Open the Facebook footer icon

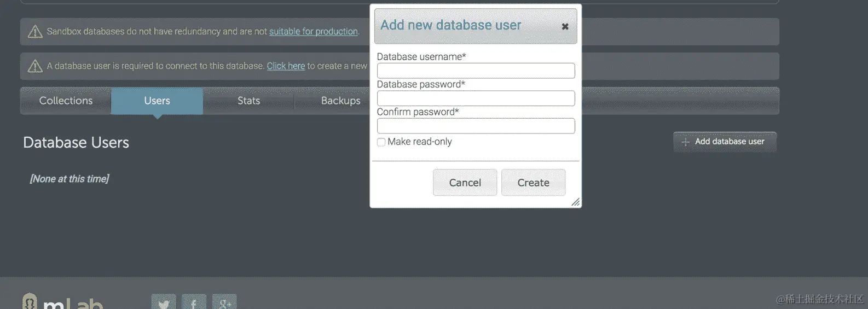[x=194, y=301]
